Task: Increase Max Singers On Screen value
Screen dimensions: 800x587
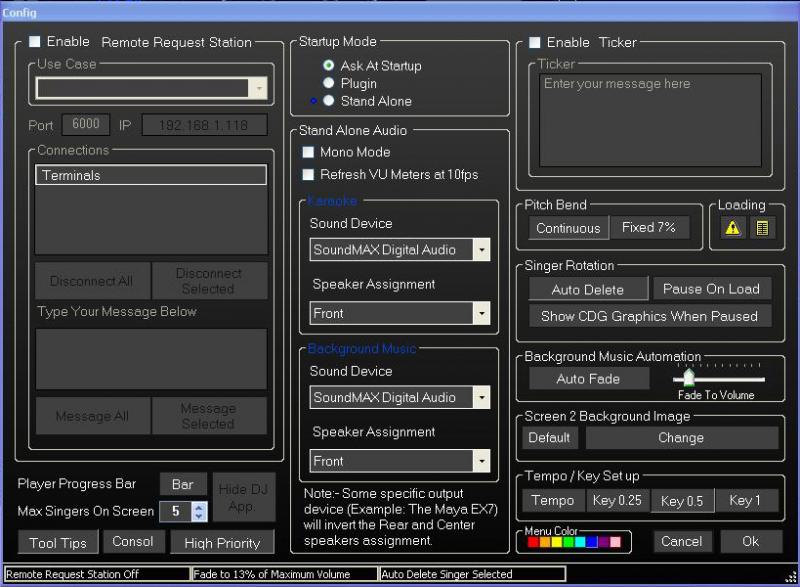Action: (199, 507)
